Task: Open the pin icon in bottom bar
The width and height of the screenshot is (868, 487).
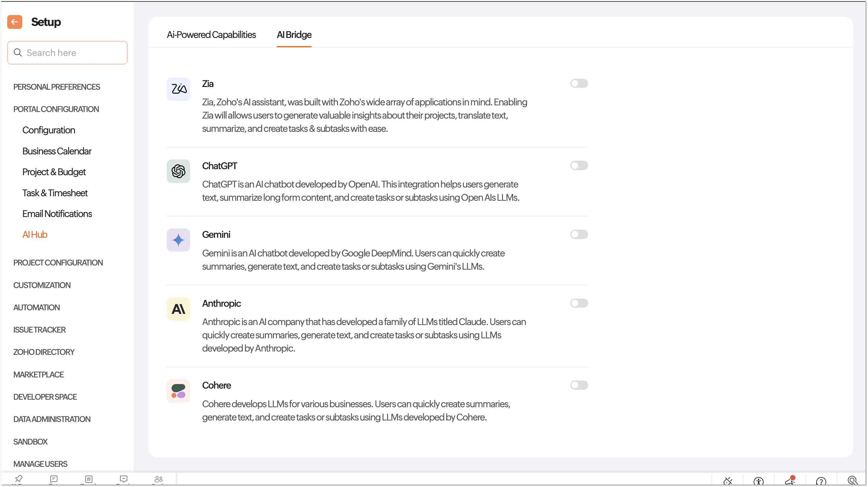Action: click(19, 479)
